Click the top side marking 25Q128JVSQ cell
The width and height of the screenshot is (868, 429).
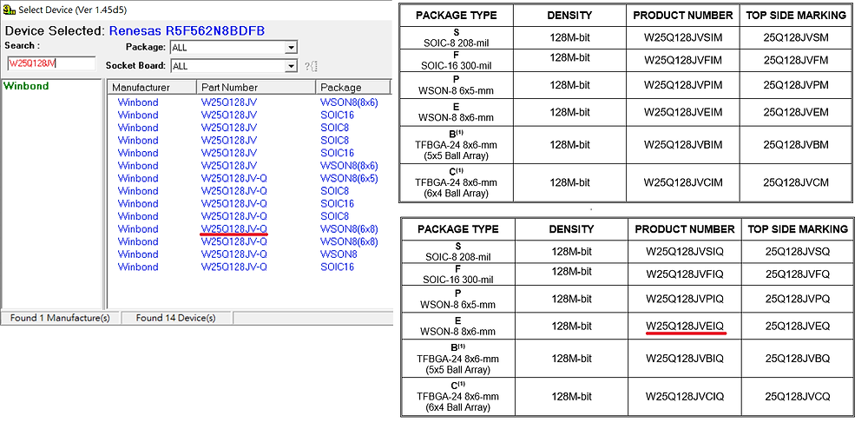[x=798, y=251]
